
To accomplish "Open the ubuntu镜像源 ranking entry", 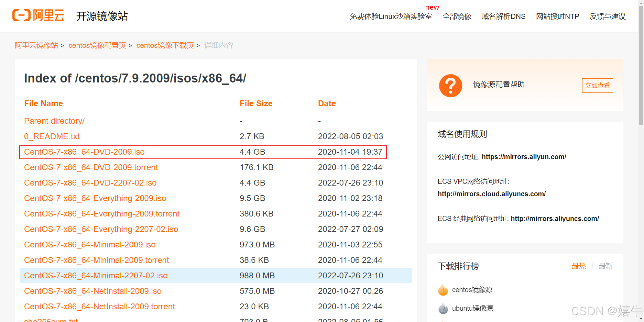I will [472, 308].
